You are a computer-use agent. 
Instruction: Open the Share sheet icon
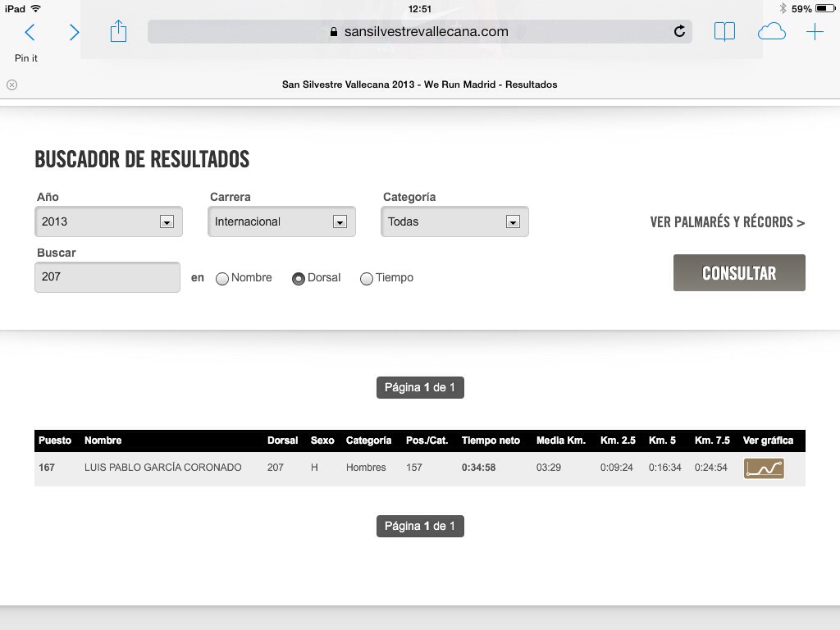coord(119,32)
